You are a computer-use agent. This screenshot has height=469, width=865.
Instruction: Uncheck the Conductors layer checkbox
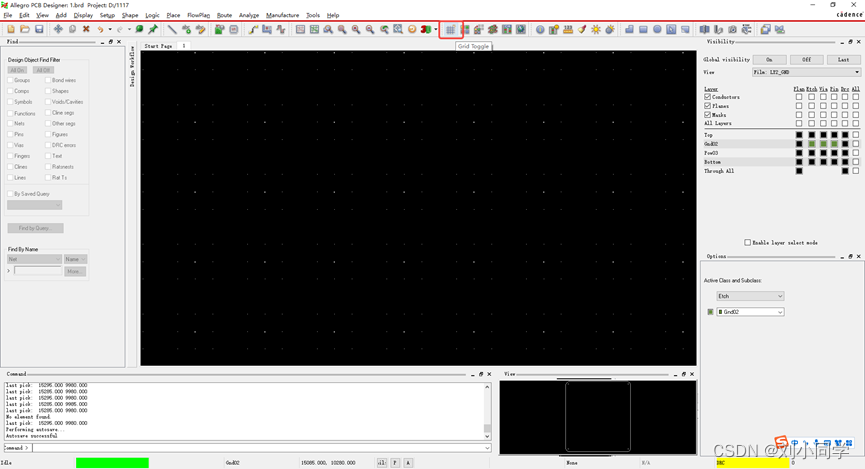(708, 97)
